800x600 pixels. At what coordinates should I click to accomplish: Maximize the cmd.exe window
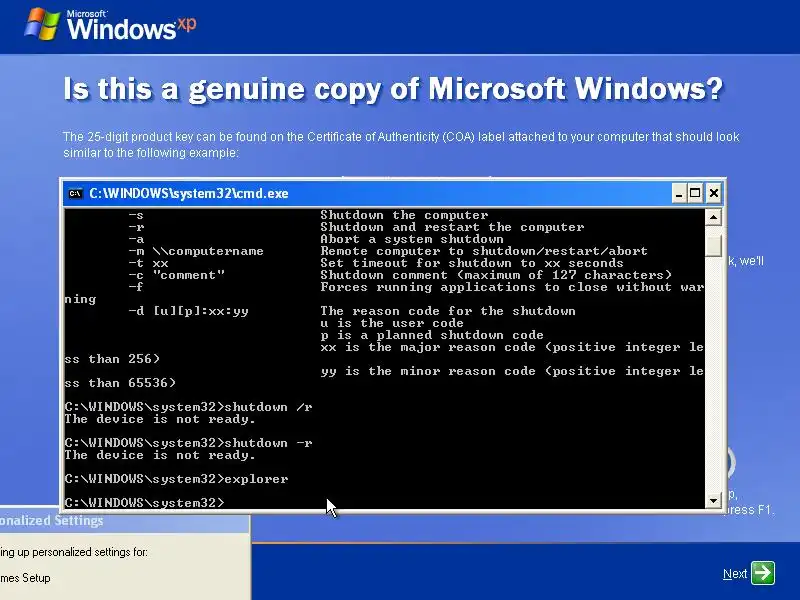click(x=695, y=193)
